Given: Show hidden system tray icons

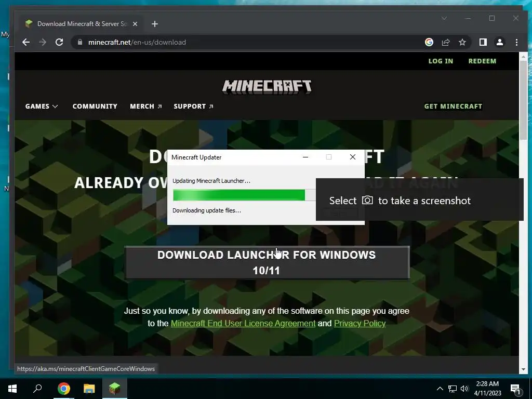Looking at the screenshot, I should coord(440,389).
